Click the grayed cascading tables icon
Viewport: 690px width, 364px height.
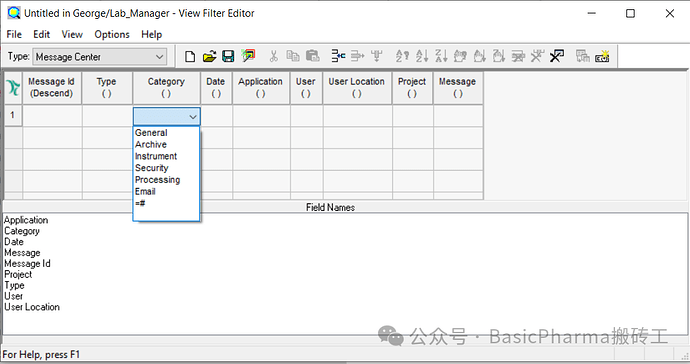pyautogui.click(x=583, y=56)
